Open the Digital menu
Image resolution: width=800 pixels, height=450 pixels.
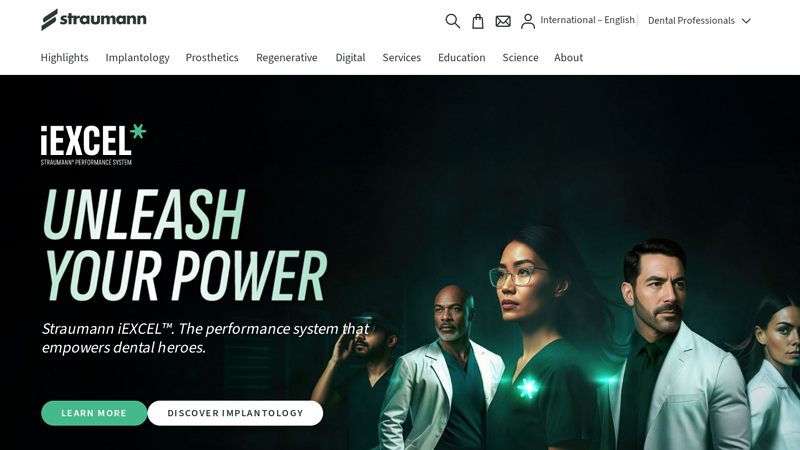(350, 58)
